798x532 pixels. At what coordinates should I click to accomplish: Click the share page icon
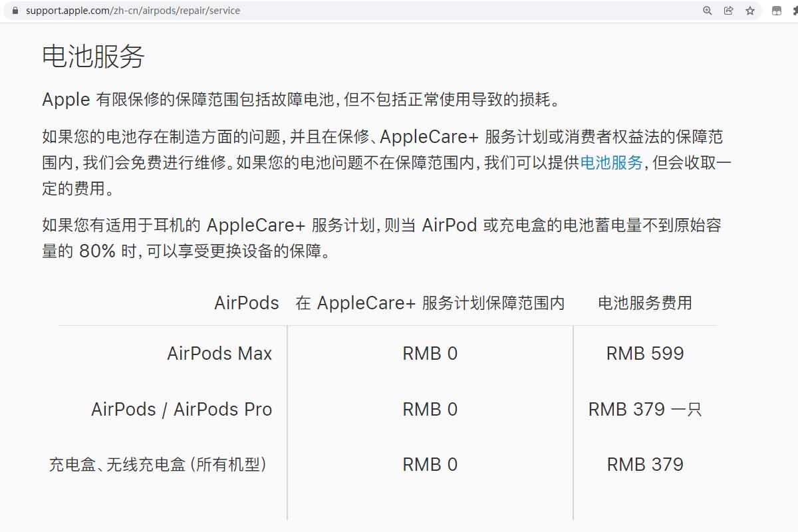pos(729,11)
